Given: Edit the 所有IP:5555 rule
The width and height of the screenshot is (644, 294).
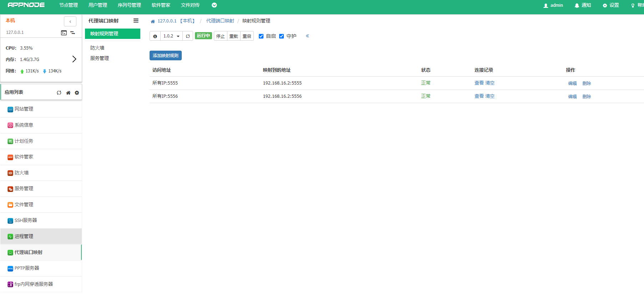Looking at the screenshot, I should coord(573,83).
